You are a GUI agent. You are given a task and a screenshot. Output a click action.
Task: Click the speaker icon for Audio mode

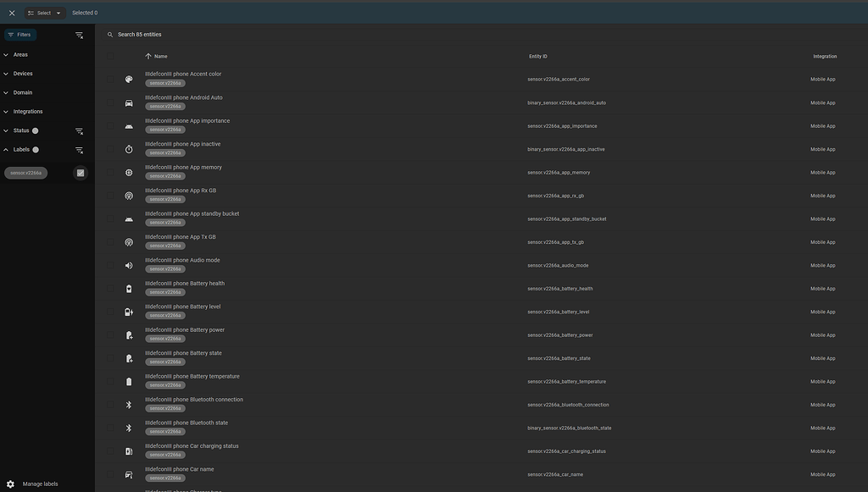[126, 263]
